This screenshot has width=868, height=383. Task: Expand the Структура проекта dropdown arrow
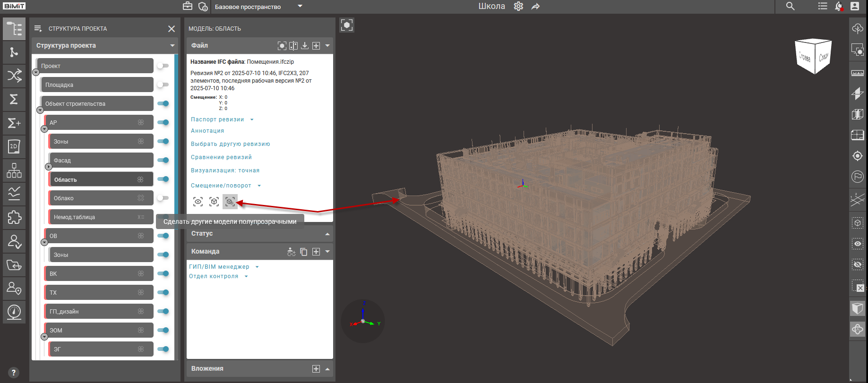tap(172, 46)
